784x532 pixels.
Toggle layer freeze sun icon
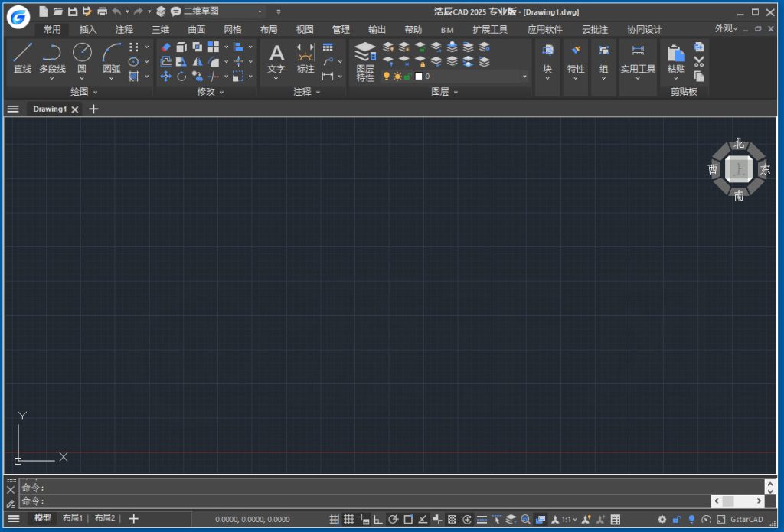[397, 76]
